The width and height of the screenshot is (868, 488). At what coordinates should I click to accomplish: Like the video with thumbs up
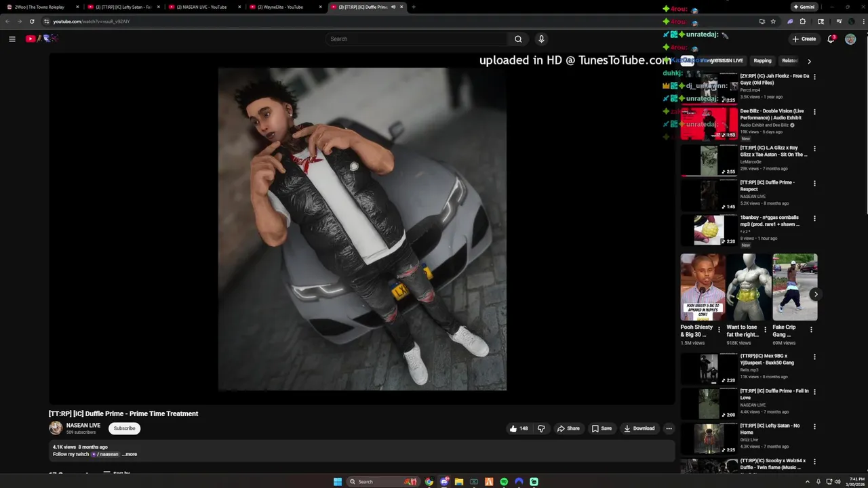click(x=519, y=428)
